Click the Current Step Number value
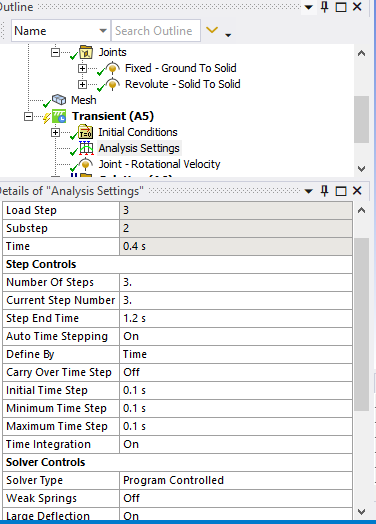This screenshot has width=376, height=524. 236,300
